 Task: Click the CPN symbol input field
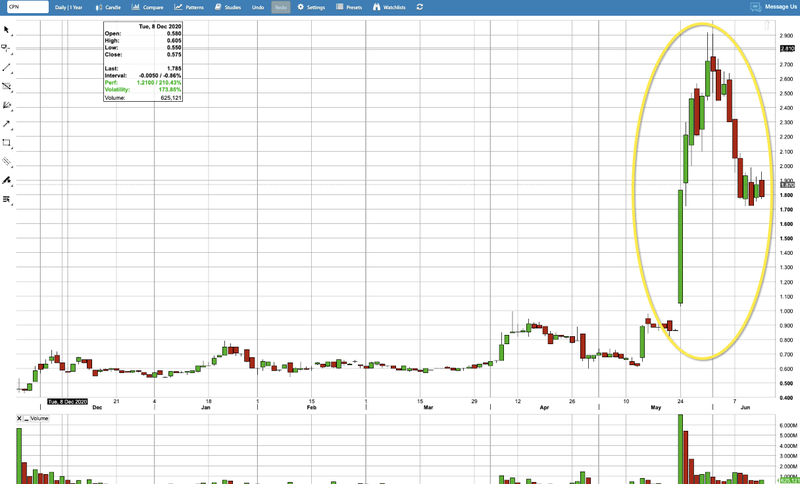click(28, 7)
